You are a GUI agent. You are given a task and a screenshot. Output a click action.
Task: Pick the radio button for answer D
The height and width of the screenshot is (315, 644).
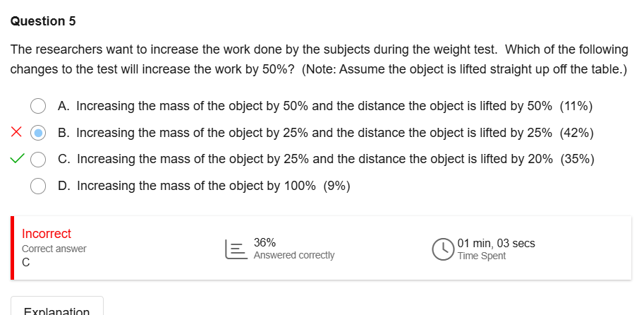pyautogui.click(x=39, y=186)
